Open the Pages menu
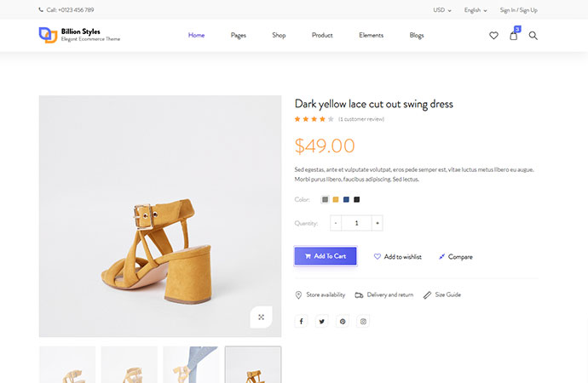 [x=239, y=36]
